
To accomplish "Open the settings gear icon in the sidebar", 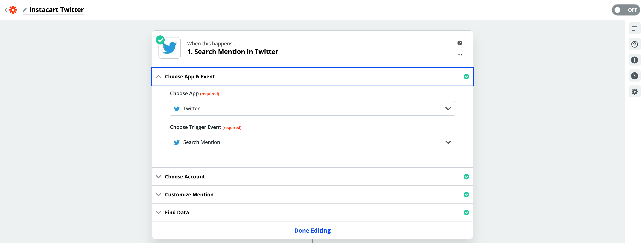I will (x=634, y=92).
